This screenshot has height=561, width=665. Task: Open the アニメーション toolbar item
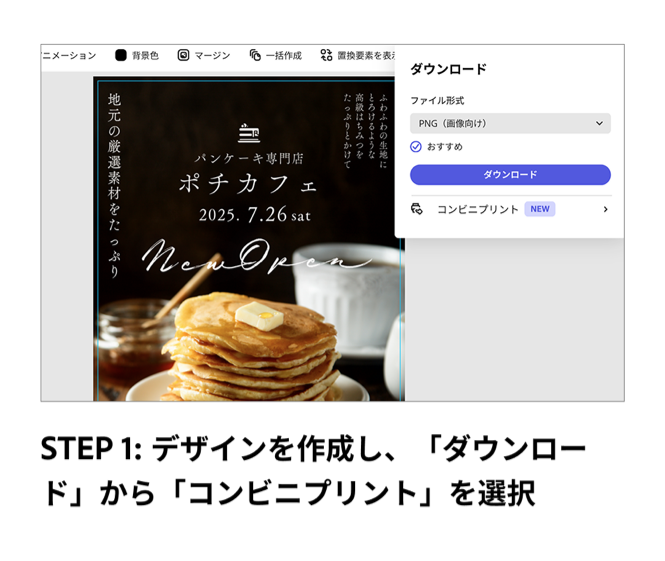pos(69,56)
